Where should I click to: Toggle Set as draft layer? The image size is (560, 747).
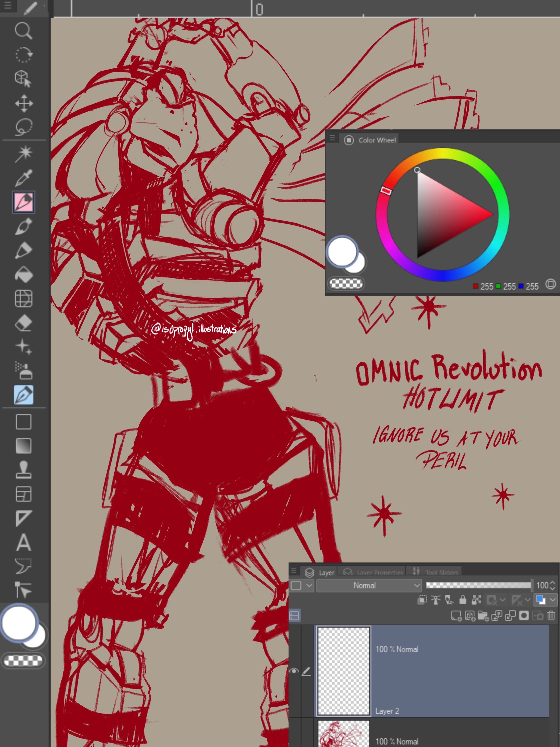[x=449, y=600]
